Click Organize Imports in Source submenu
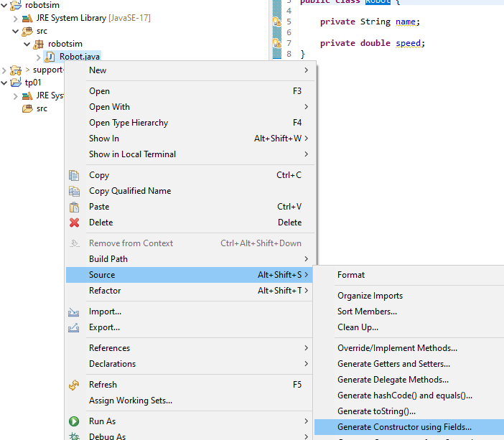This screenshot has height=440, width=504. point(370,296)
